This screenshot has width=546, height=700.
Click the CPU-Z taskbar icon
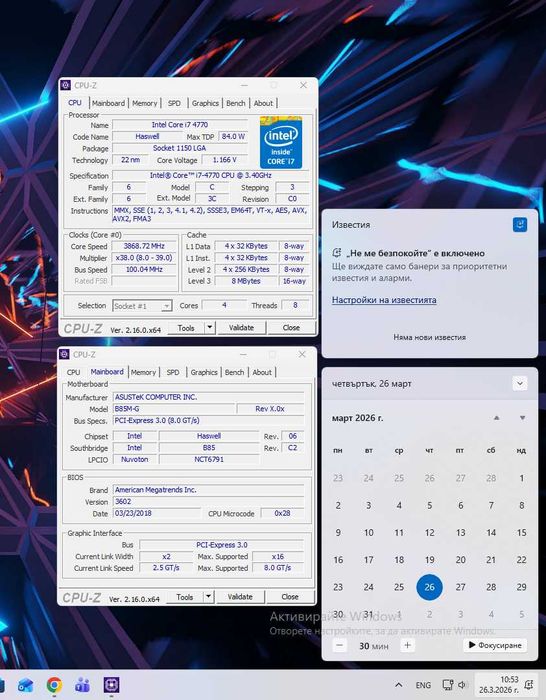click(x=112, y=685)
